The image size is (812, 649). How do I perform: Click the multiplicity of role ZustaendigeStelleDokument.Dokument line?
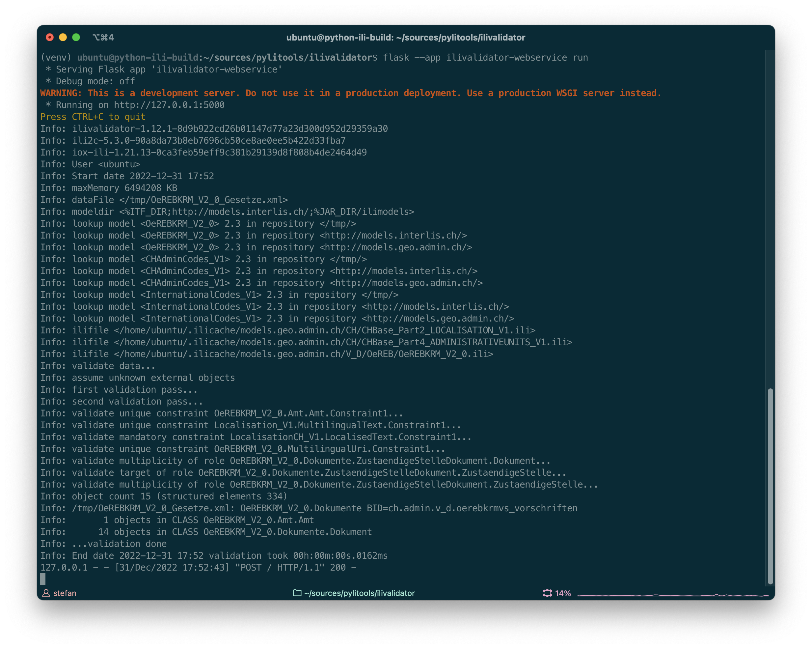tap(296, 461)
